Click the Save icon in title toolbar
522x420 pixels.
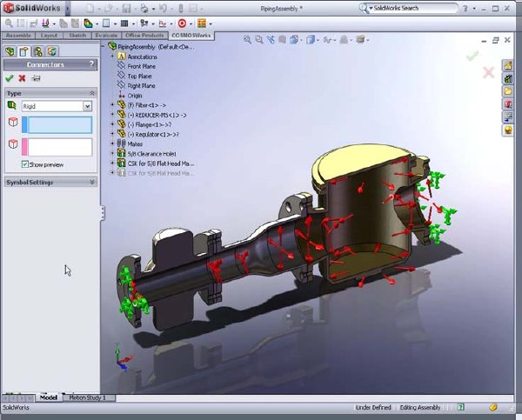pos(126,9)
